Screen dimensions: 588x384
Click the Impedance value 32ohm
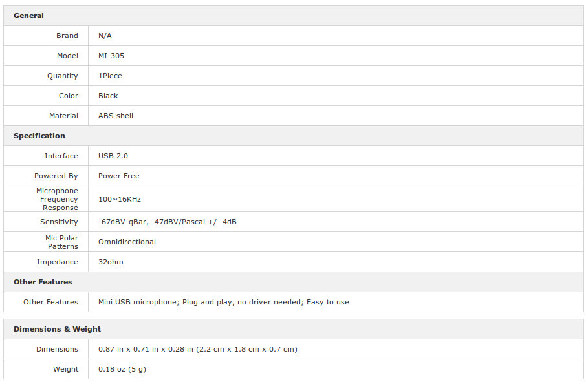[111, 262]
